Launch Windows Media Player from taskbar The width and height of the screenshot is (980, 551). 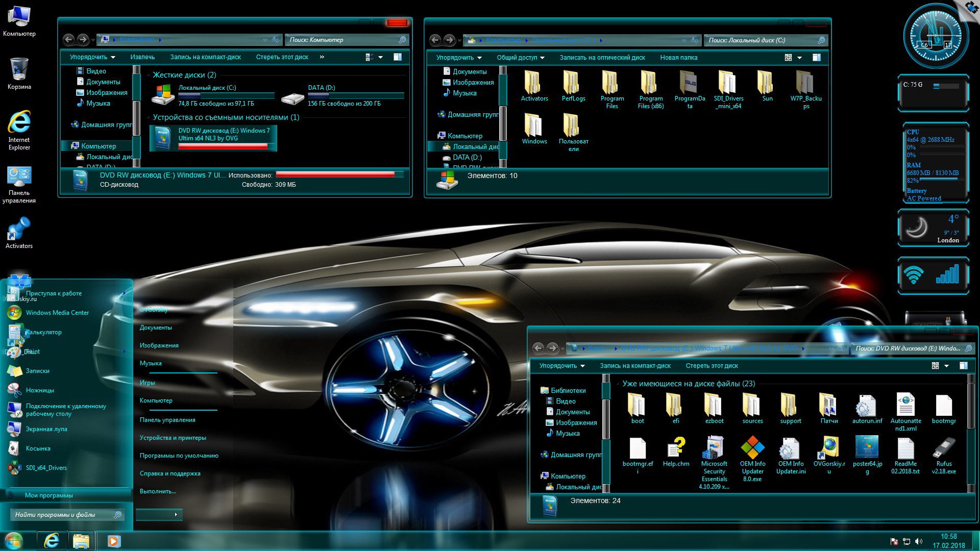click(114, 541)
